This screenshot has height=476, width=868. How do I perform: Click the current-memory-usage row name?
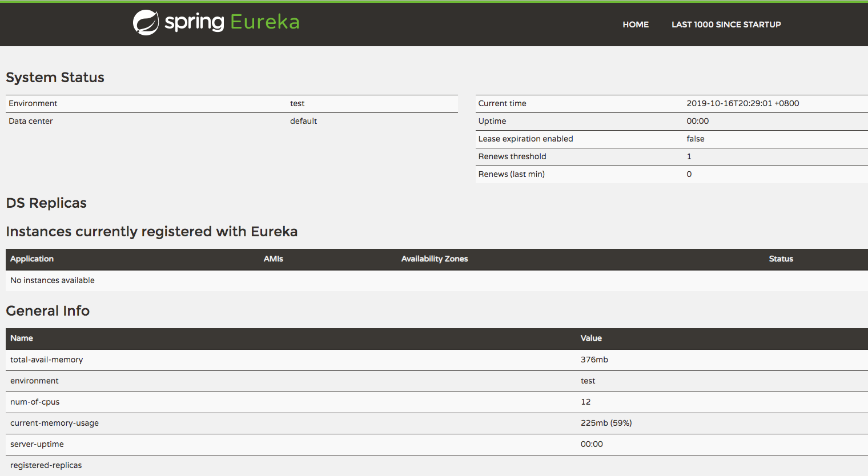pyautogui.click(x=54, y=423)
